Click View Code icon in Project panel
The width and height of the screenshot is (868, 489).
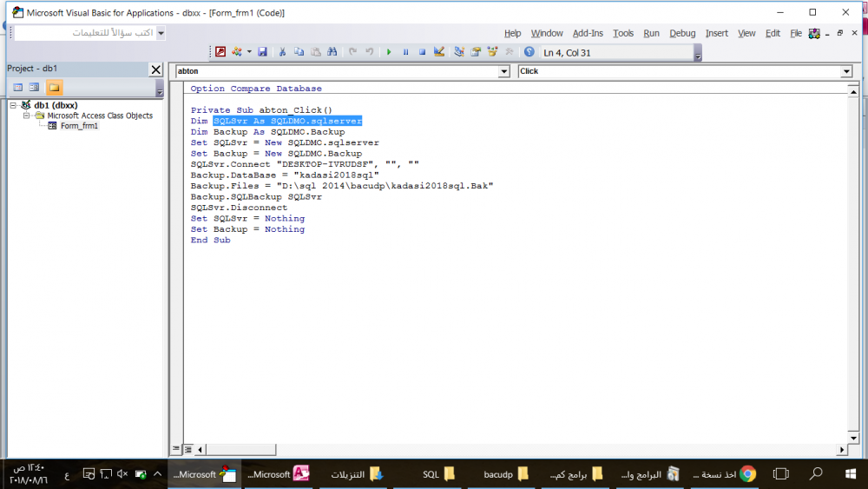coord(17,88)
